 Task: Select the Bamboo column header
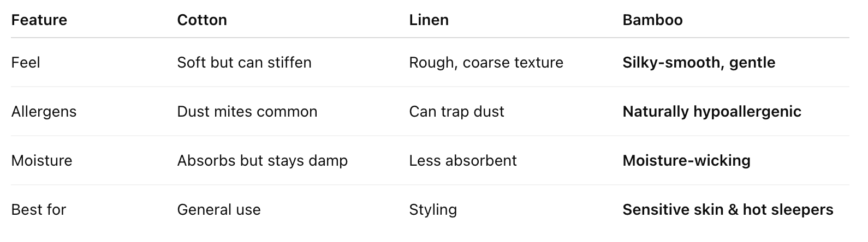[x=652, y=20]
